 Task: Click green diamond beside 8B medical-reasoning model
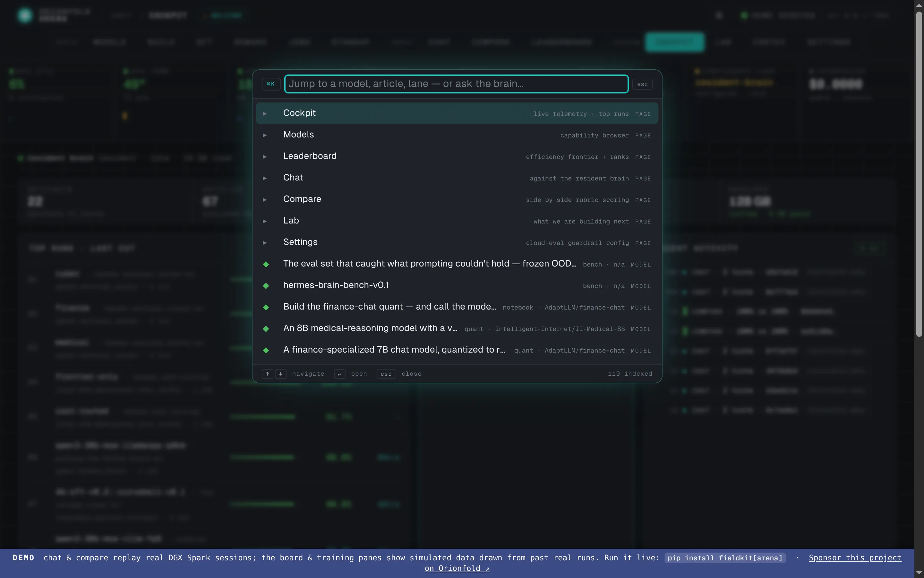point(266,329)
